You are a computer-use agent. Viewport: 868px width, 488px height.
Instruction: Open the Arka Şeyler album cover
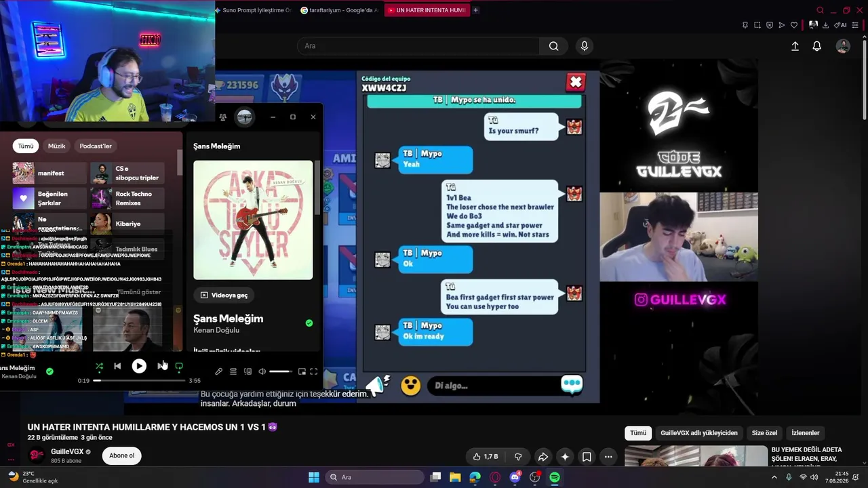tap(253, 220)
